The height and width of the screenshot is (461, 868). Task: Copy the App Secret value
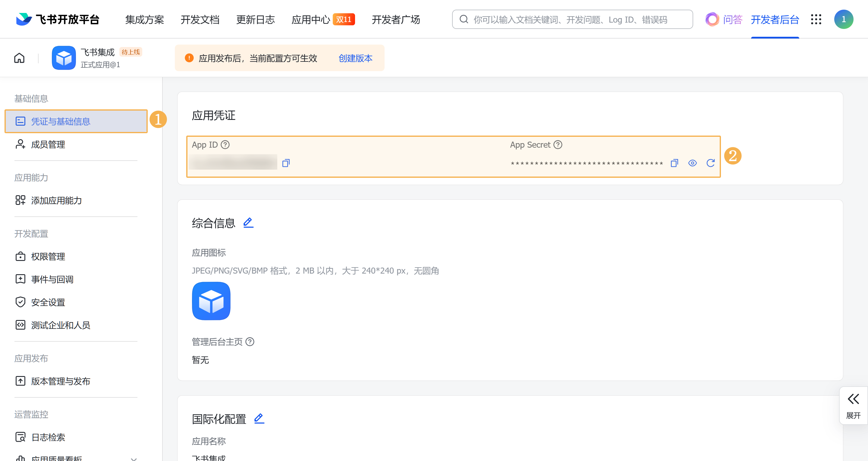674,163
